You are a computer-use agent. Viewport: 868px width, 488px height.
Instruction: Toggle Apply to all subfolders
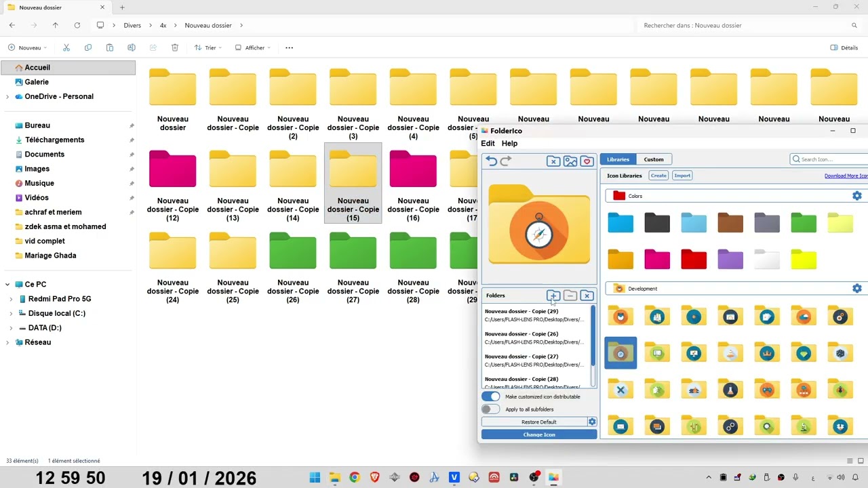(x=490, y=409)
